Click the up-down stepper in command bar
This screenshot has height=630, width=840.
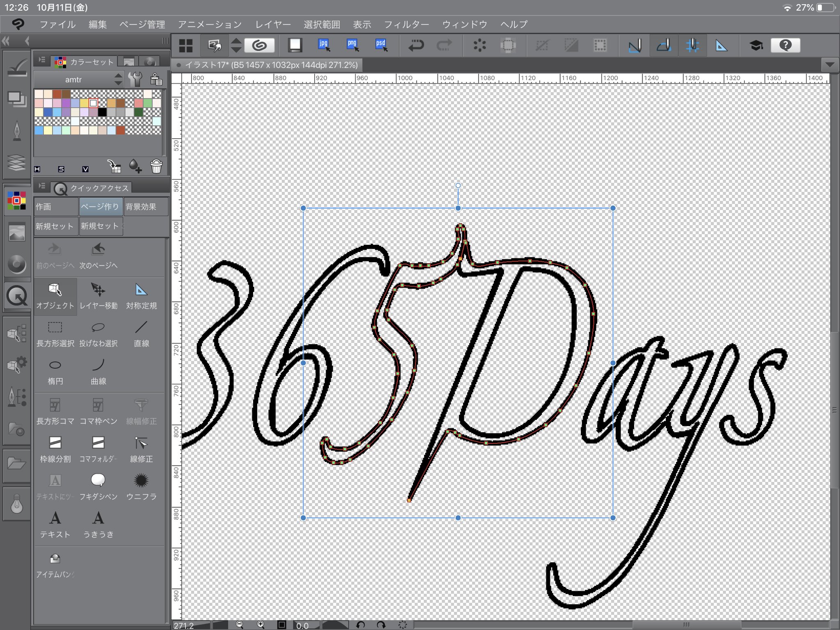coord(236,45)
